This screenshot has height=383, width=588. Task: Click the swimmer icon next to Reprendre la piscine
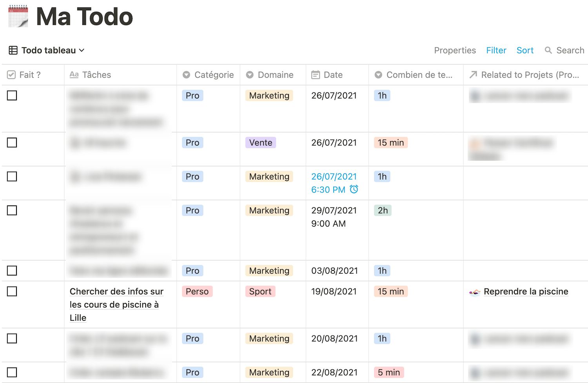(475, 292)
